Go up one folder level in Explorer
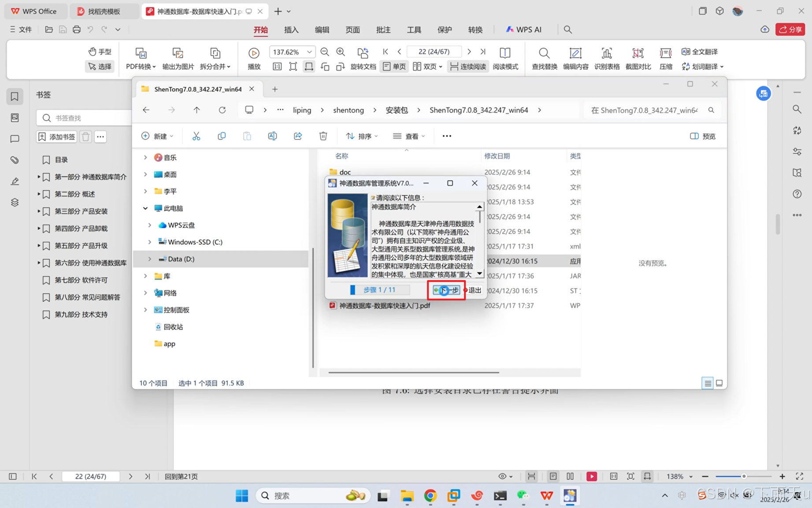 coord(197,110)
